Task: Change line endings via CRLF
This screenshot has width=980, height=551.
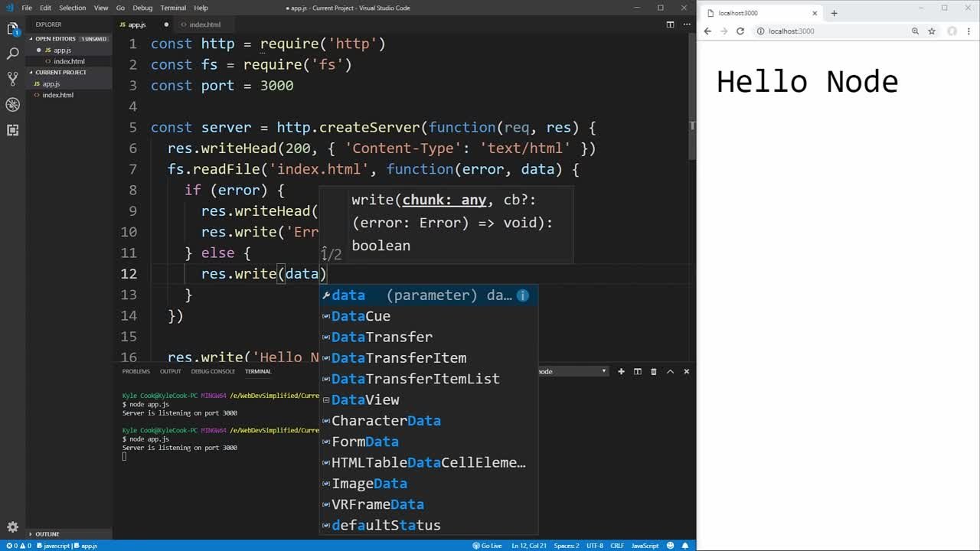Action: tap(617, 546)
